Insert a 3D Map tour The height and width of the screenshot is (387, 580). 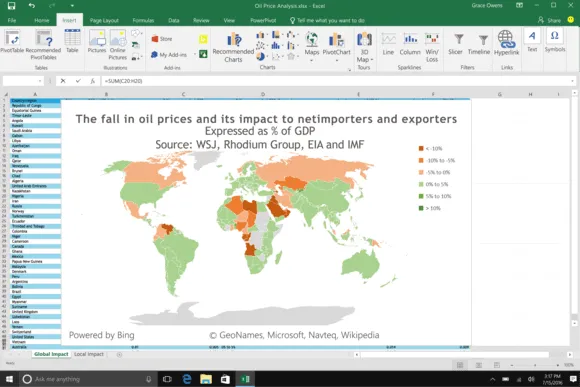coord(364,47)
